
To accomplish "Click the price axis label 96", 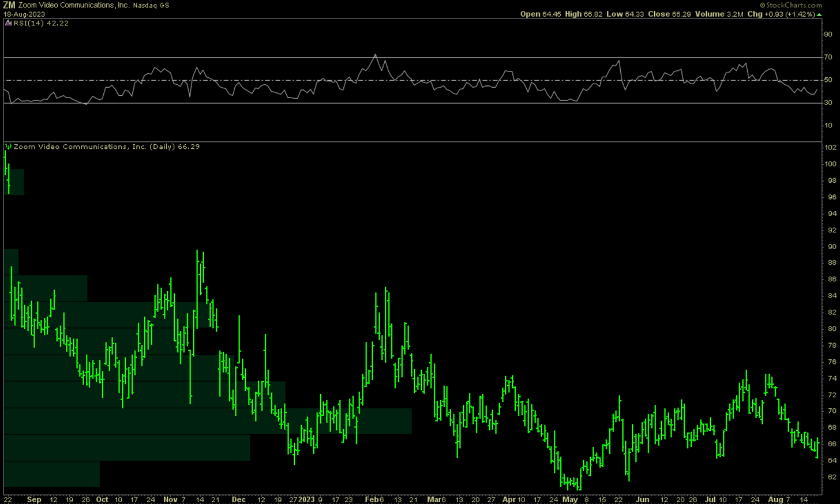I will [832, 197].
